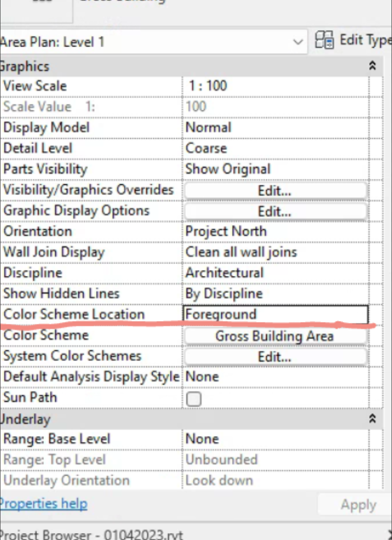Select the Parts Visibility label
392x540 pixels.
pos(45,169)
